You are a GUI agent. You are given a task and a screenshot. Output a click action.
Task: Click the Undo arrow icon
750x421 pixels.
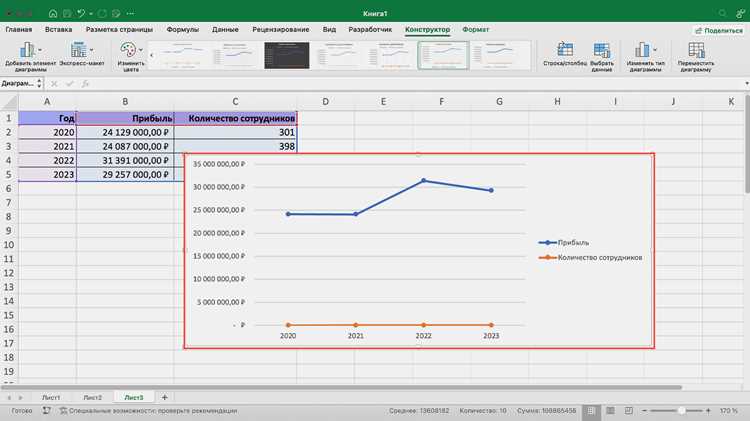pos(81,13)
